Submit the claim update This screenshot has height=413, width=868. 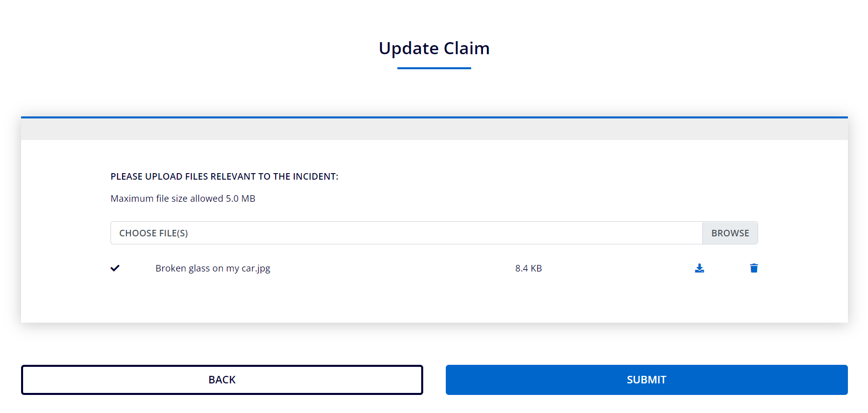coord(646,380)
